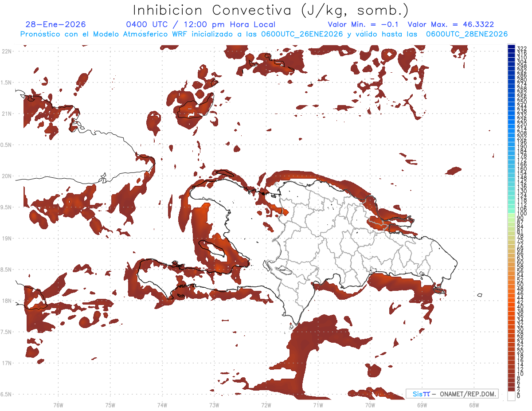
Task: Click the white zero swatch of the color scale
Action: coord(511,396)
